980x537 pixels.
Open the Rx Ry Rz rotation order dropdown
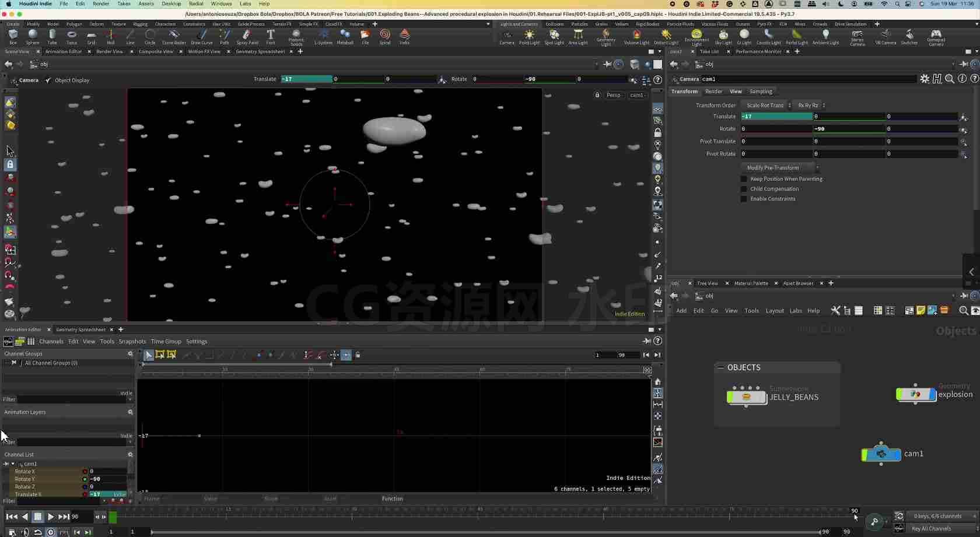[811, 106]
